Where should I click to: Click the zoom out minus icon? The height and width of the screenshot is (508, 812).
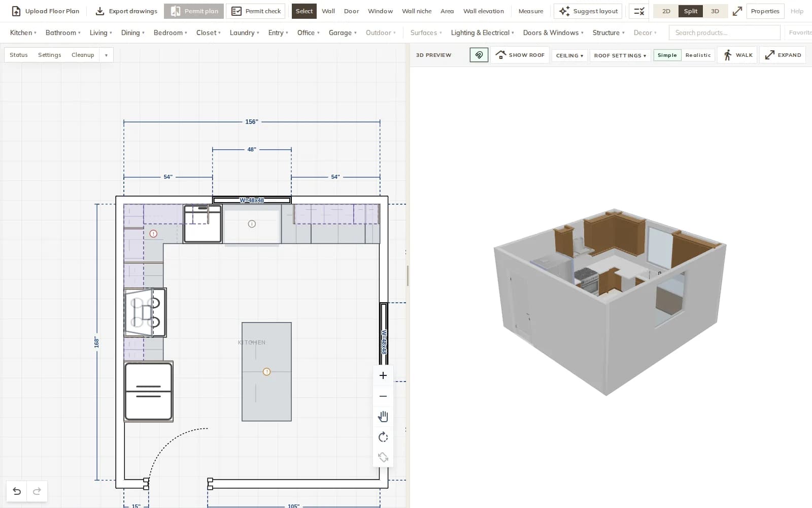383,396
